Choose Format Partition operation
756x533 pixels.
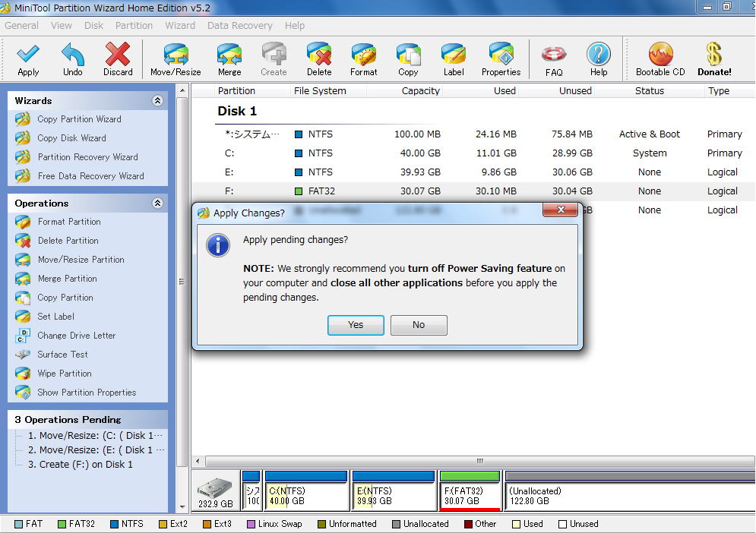tap(69, 222)
